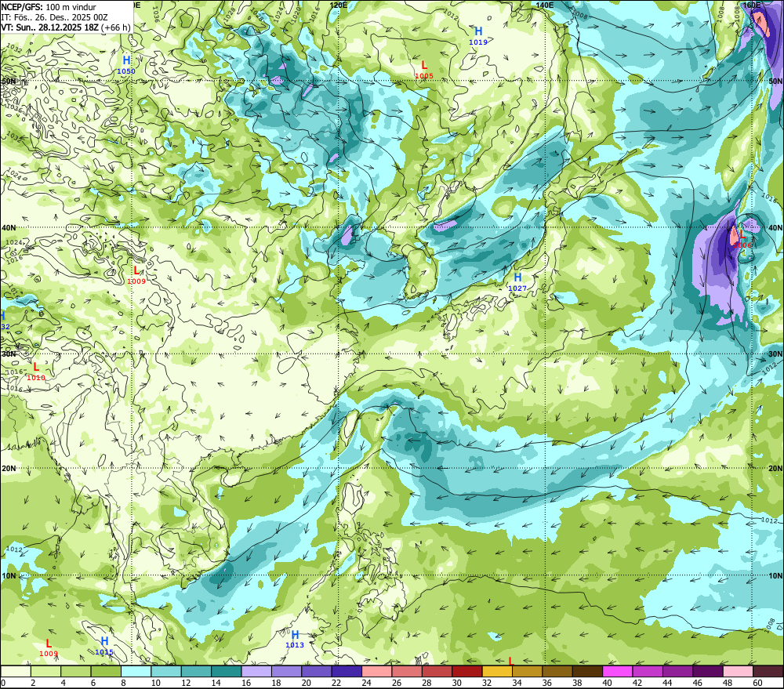Choose the golden yellow 32–34 legend swatch
This screenshot has width=784, height=689.
[497, 671]
